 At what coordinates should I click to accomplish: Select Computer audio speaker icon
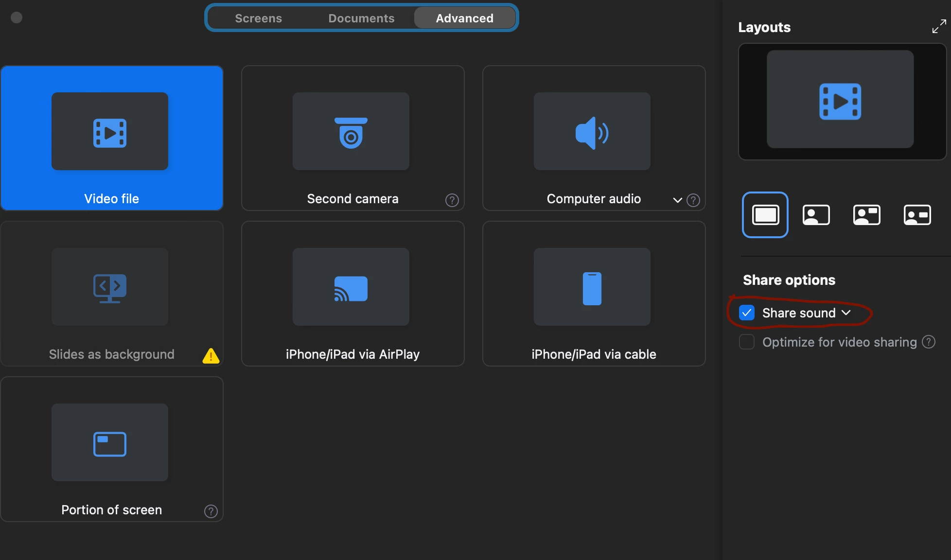592,133
